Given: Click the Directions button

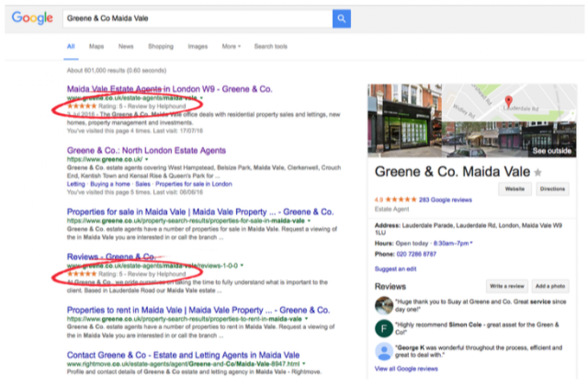Looking at the screenshot, I should tap(552, 188).
